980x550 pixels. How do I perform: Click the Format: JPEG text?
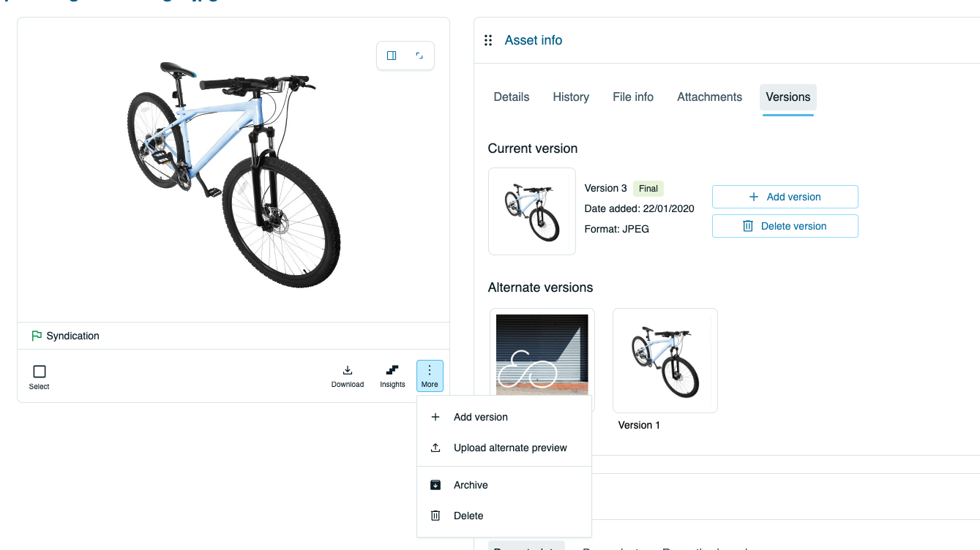(617, 229)
